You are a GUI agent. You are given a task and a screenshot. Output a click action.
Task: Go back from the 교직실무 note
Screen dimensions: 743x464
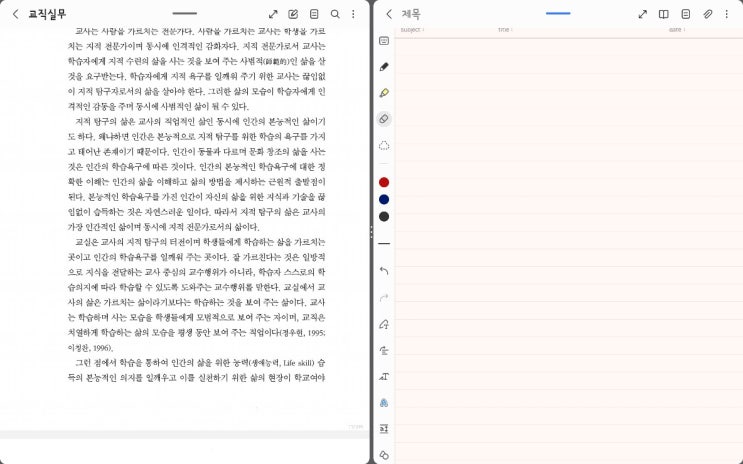16,14
